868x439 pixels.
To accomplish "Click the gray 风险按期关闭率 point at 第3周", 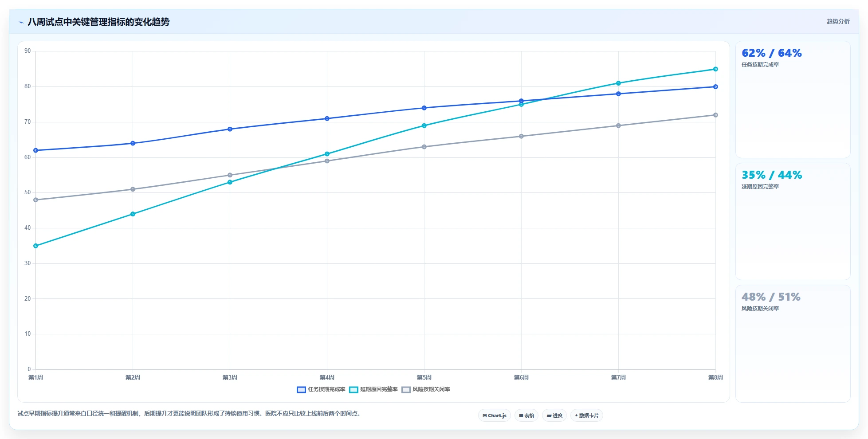I will [230, 175].
